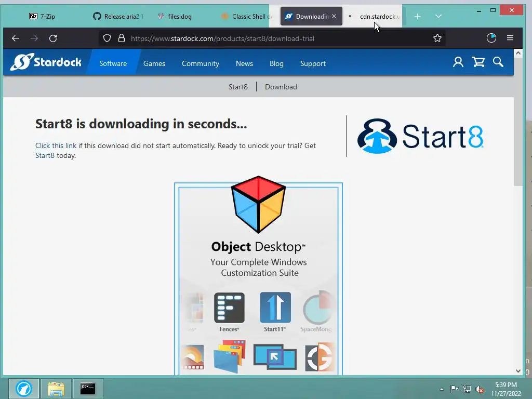Click the page scrollbar down arrow

[x=518, y=371]
